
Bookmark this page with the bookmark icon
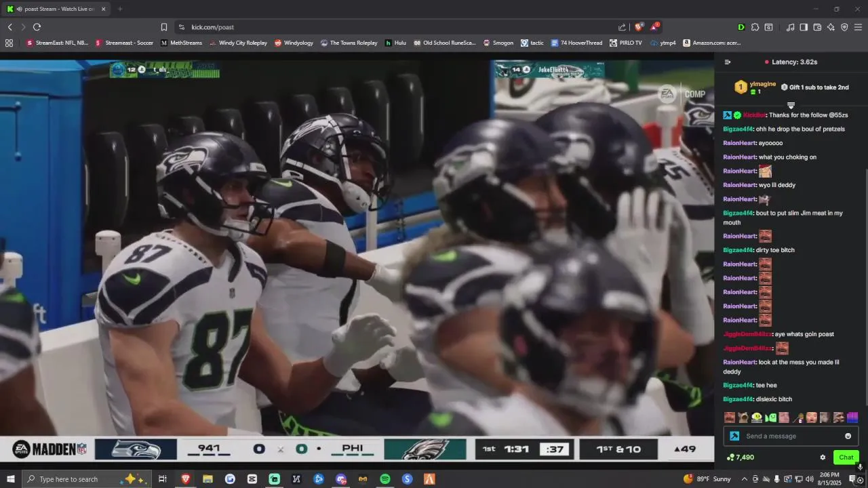tap(164, 27)
